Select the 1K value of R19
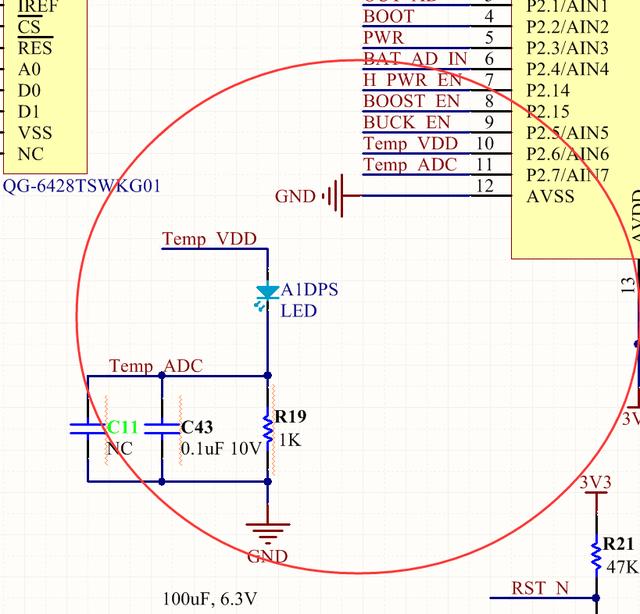Viewport: 640px width, 614px height. [x=290, y=440]
